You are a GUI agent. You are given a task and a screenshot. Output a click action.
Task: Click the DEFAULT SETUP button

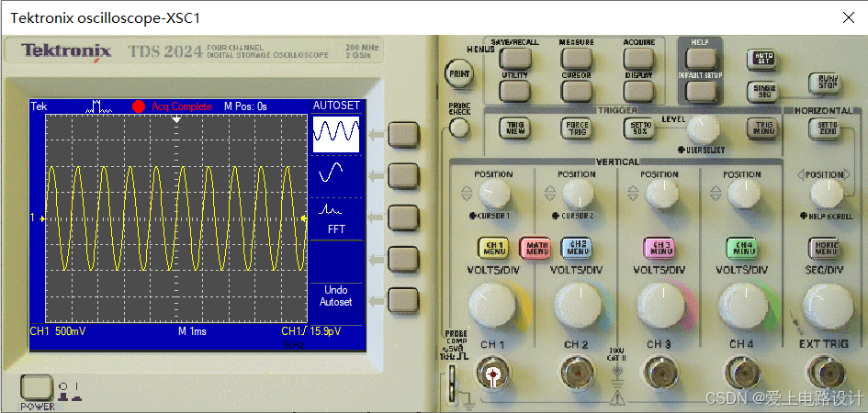tap(701, 91)
